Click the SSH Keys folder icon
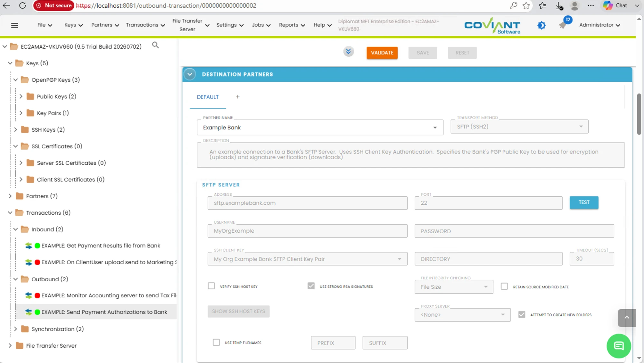Viewport: 644px width, 363px height. [25, 130]
